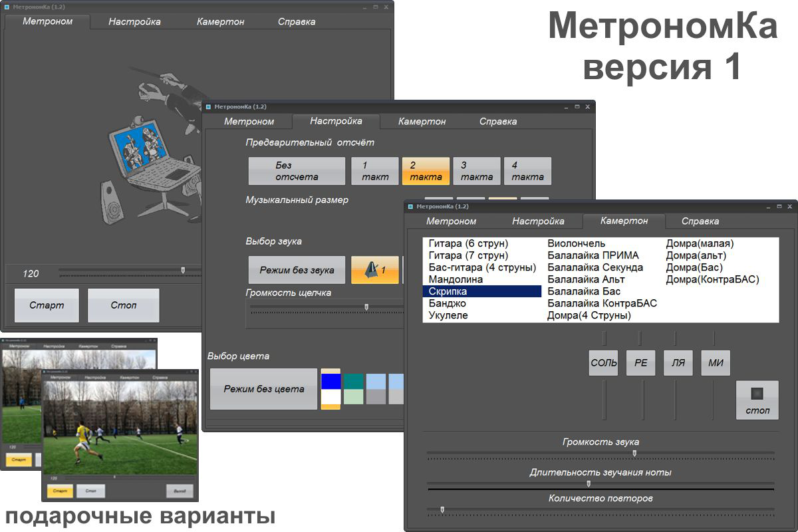Select the 2 такта precount option

click(426, 171)
